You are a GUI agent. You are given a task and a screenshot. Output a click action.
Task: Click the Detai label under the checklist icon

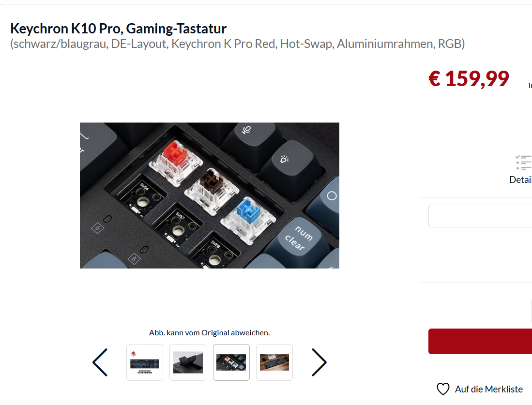coord(520,180)
